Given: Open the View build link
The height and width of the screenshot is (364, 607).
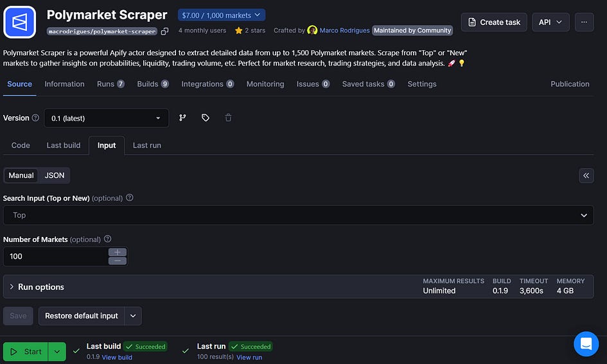Looking at the screenshot, I should pyautogui.click(x=117, y=357).
